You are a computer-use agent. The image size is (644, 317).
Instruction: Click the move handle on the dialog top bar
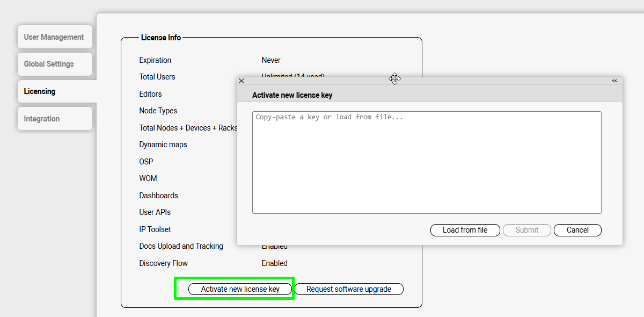(x=395, y=79)
